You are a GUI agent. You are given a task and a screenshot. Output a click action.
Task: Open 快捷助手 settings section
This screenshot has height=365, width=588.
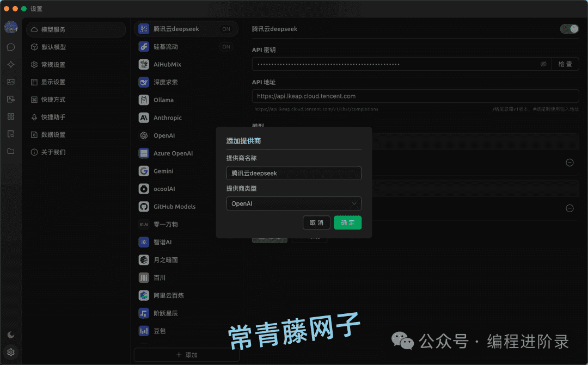tap(76, 117)
